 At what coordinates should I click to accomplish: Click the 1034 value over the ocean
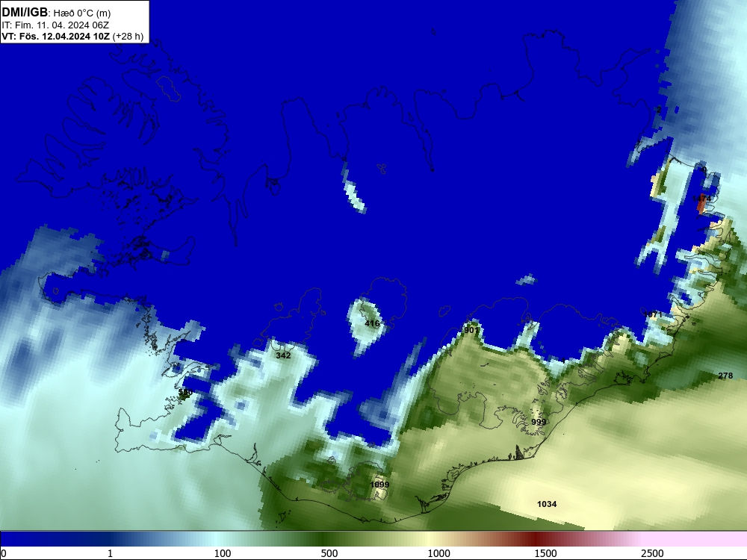(x=547, y=504)
